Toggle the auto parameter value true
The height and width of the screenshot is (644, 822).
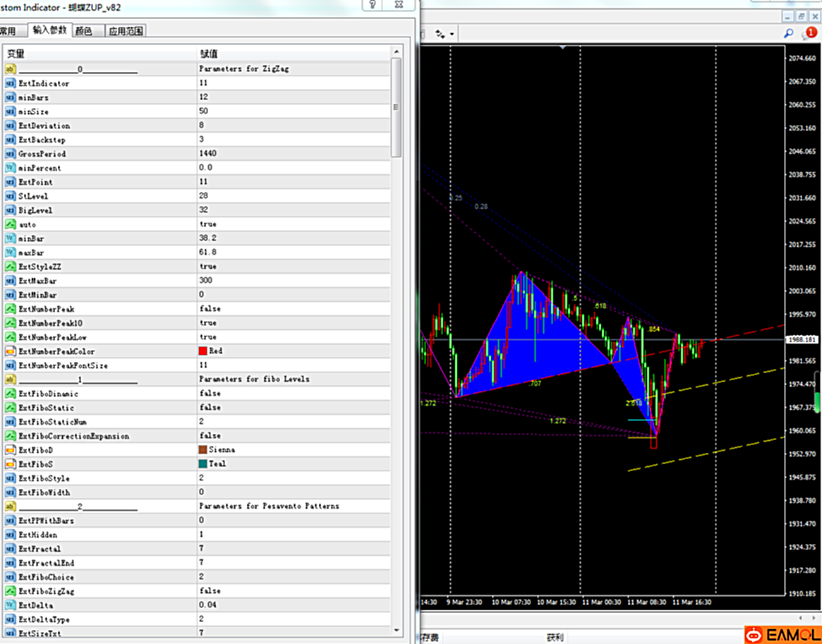click(x=207, y=224)
